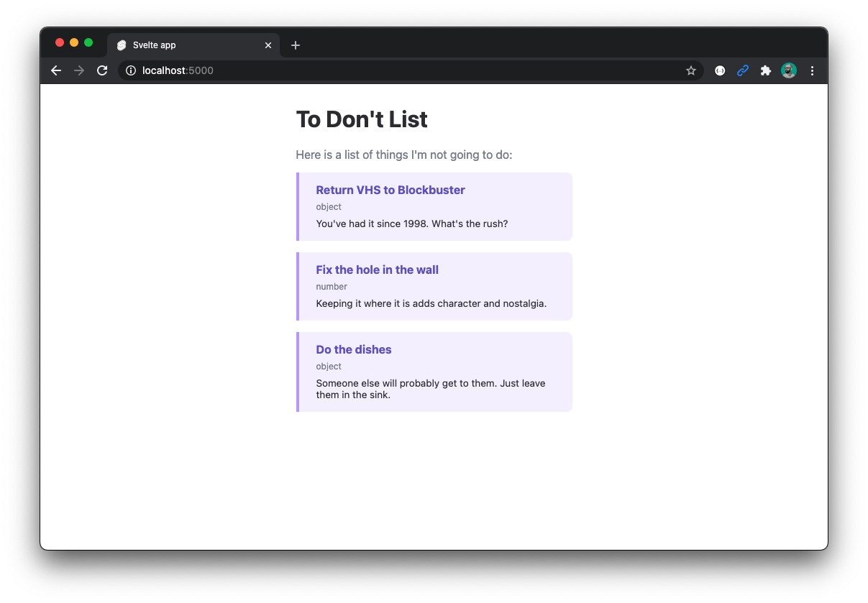
Task: Navigate back using the back arrow
Action: coord(56,70)
